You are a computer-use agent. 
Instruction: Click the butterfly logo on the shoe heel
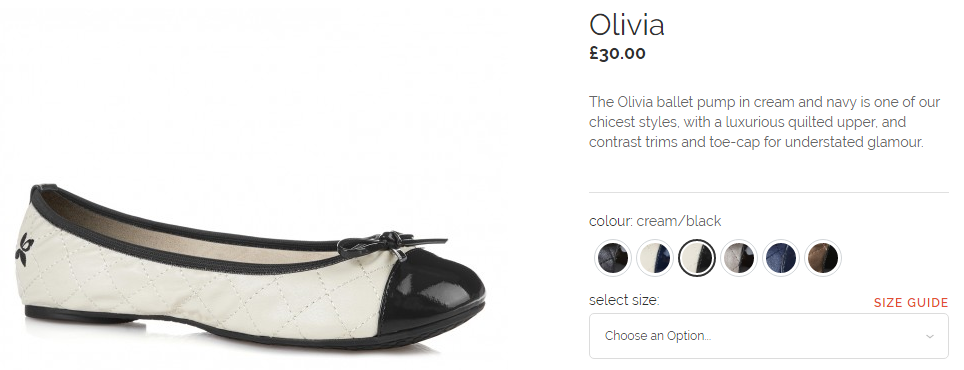(x=23, y=249)
